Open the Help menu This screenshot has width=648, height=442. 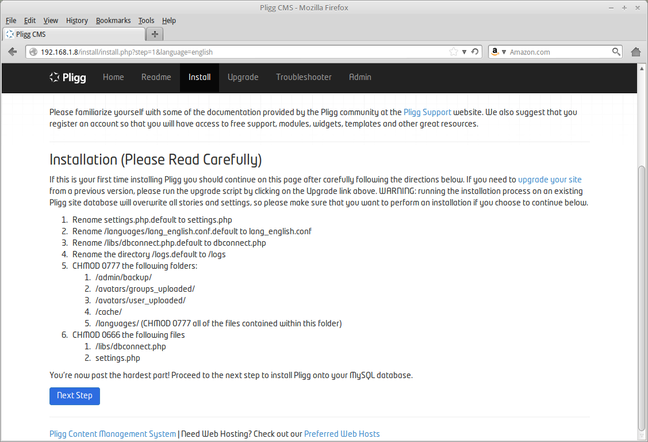[x=169, y=21]
